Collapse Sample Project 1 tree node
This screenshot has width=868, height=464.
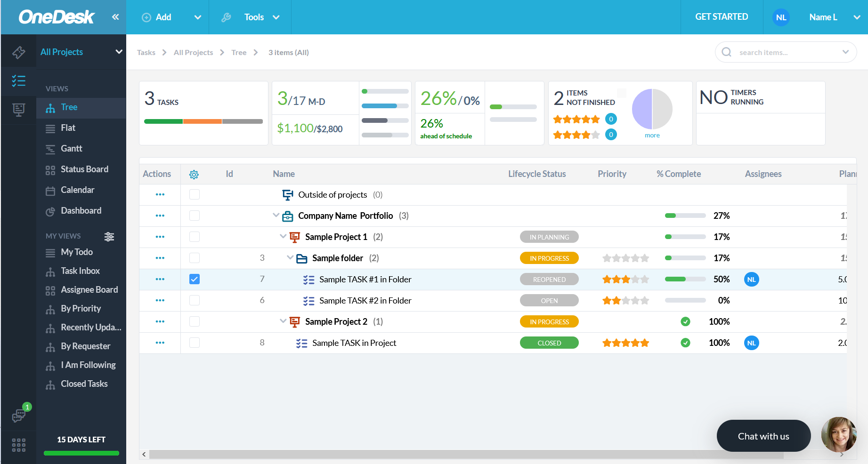[283, 236]
